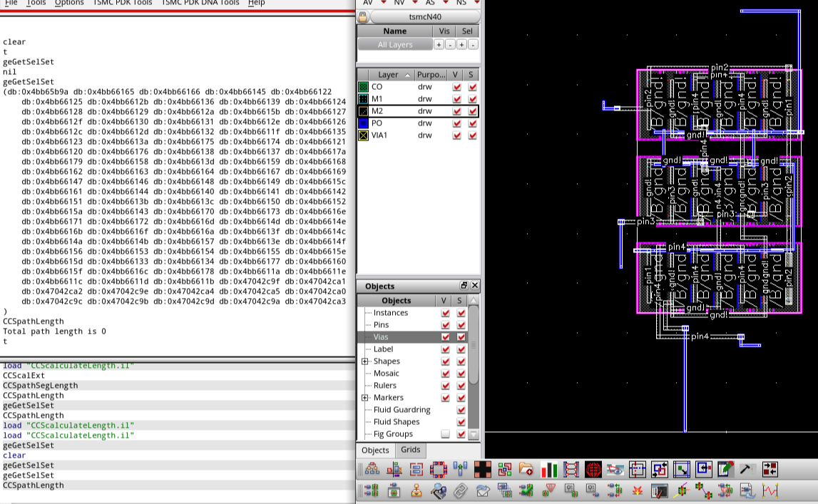Click the CO layer green color swatch

(x=363, y=86)
